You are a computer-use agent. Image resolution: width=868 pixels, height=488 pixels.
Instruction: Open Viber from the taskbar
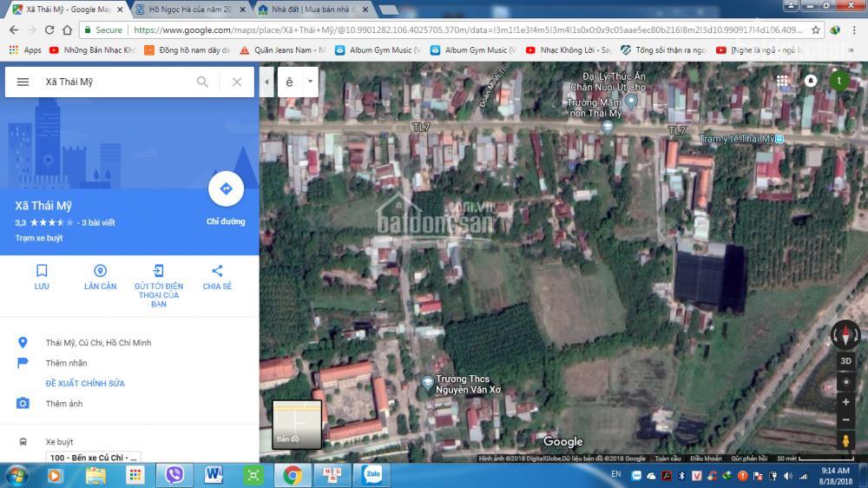pyautogui.click(x=174, y=475)
